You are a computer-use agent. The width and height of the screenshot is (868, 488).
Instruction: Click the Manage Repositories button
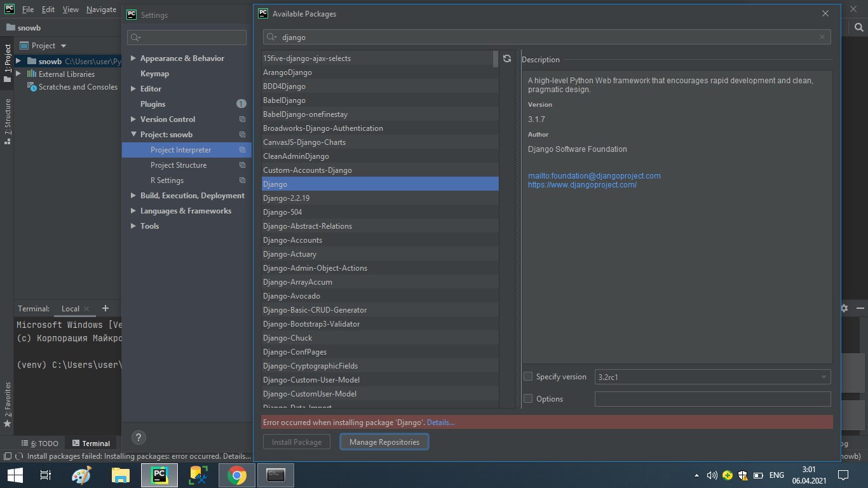click(x=384, y=442)
